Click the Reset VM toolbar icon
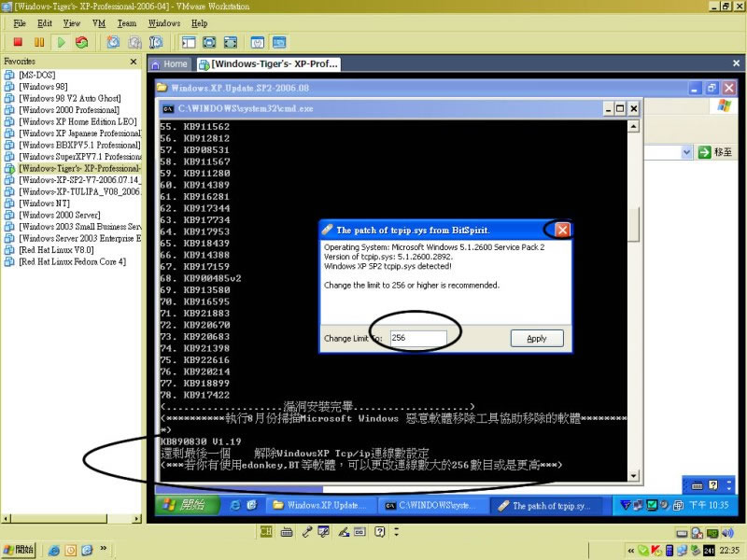747x560 pixels. 82,42
